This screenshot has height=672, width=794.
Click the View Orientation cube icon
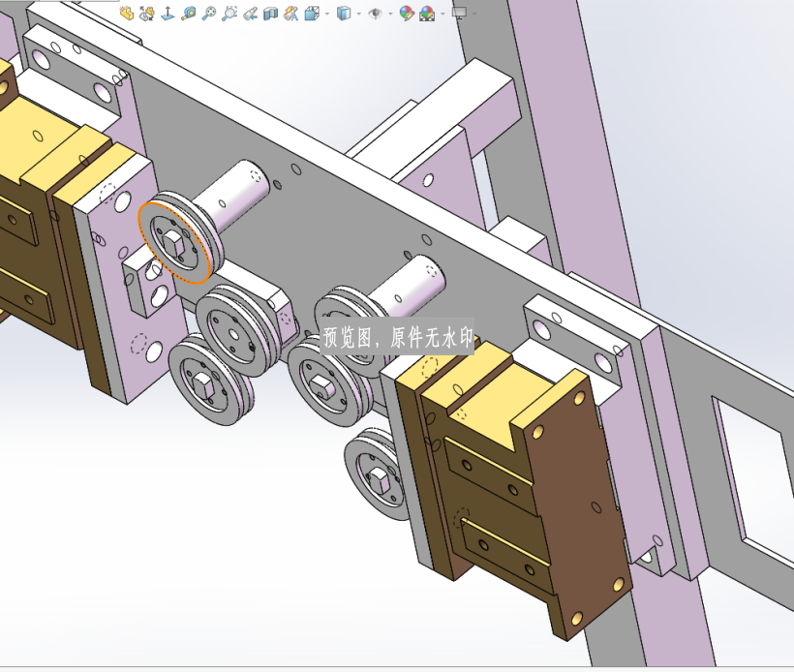[312, 14]
